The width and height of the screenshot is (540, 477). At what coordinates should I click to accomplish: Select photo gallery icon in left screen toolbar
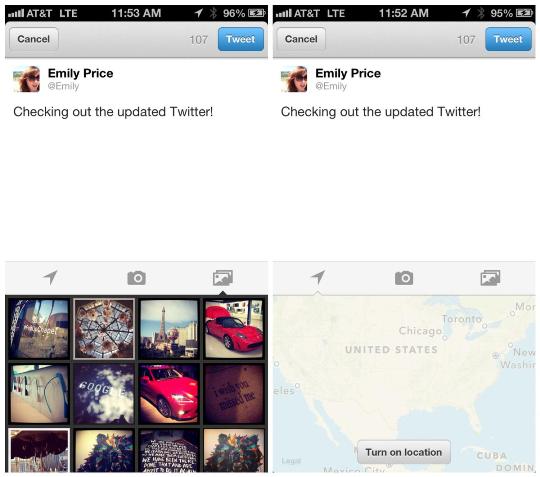click(x=222, y=278)
